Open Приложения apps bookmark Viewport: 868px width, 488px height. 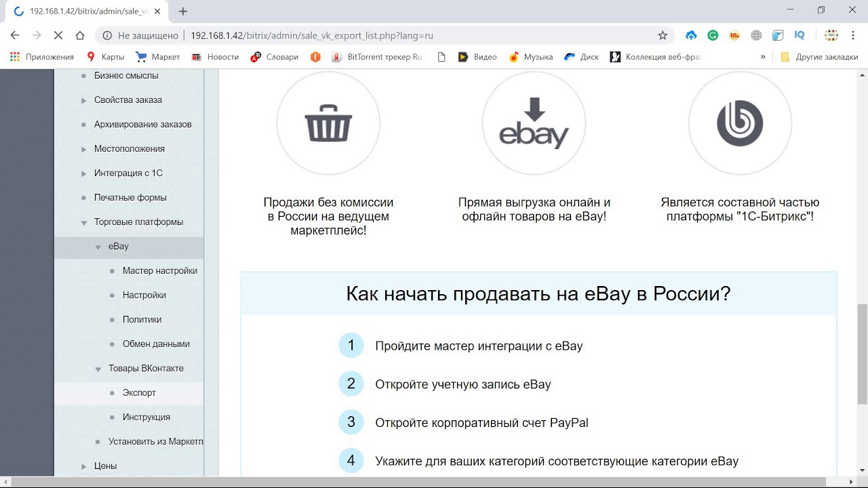pos(42,57)
